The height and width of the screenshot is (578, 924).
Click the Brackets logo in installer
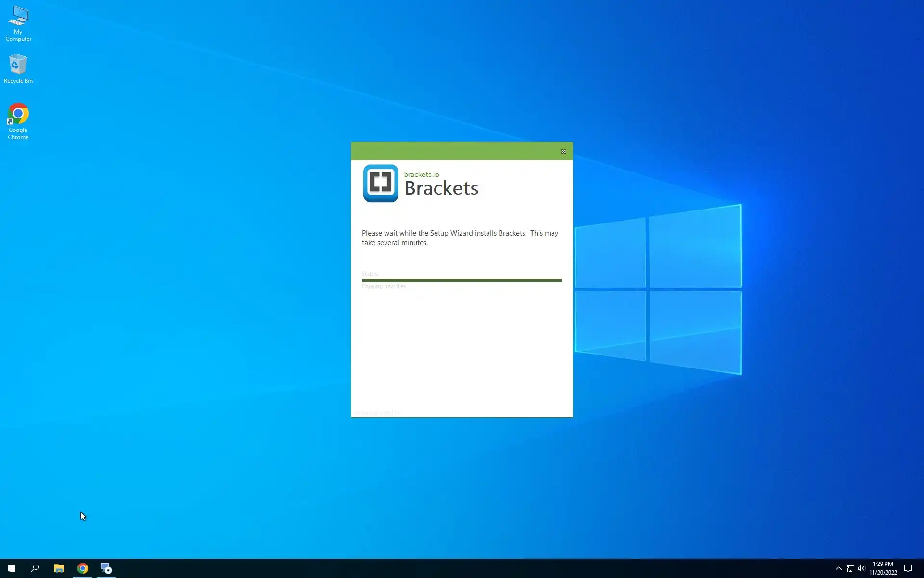(380, 183)
